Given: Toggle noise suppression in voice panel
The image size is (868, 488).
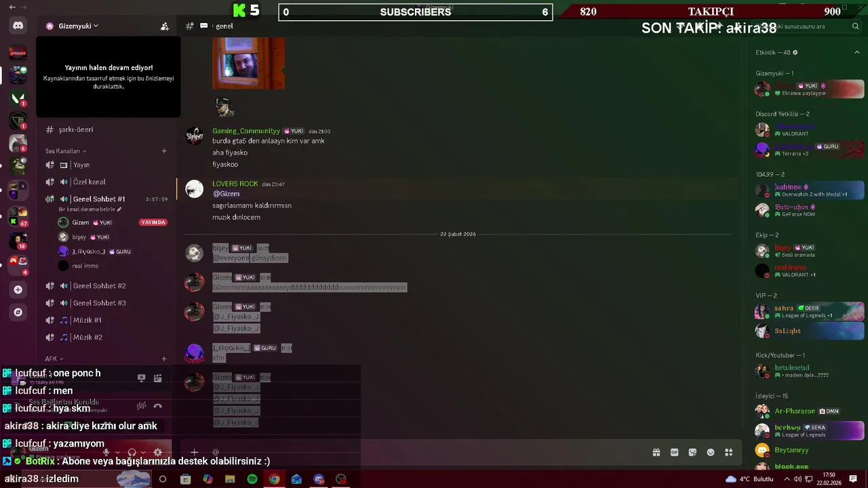Looking at the screenshot, I should (141, 406).
